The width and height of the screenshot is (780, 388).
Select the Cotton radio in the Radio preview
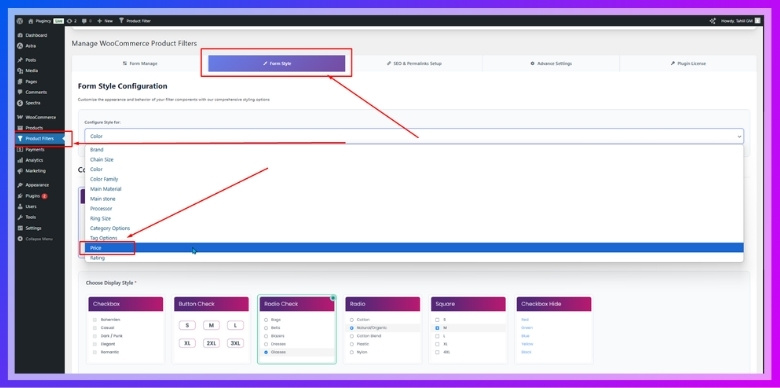(x=352, y=320)
